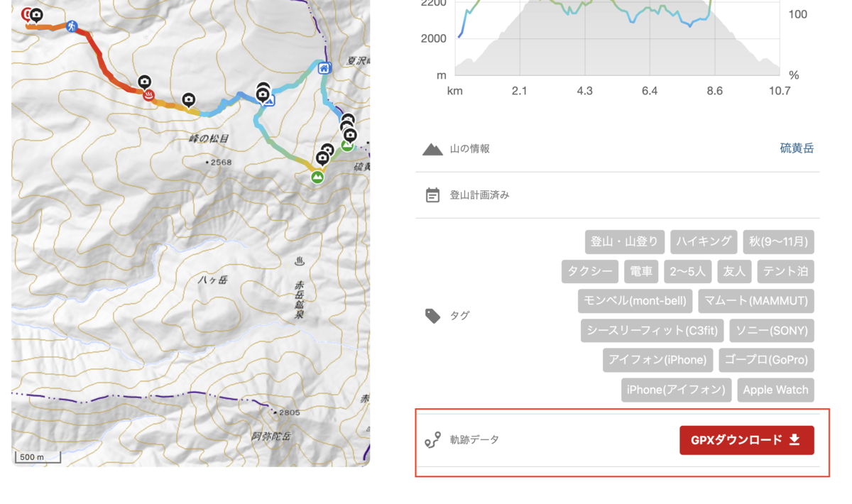Click the 軌跡データ route icon
The image size is (852, 504).
point(432,440)
